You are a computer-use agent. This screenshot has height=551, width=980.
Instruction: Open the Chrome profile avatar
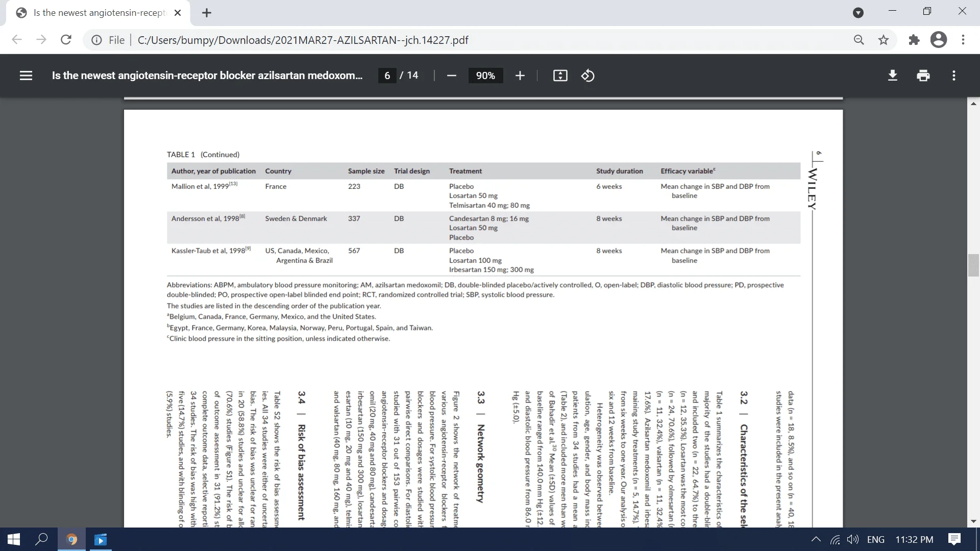[939, 40]
